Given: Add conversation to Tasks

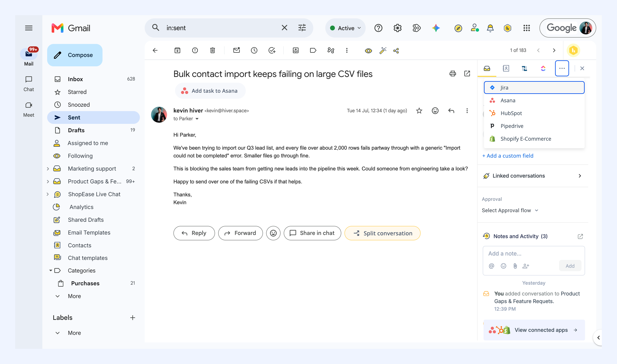Looking at the screenshot, I should pos(272,51).
